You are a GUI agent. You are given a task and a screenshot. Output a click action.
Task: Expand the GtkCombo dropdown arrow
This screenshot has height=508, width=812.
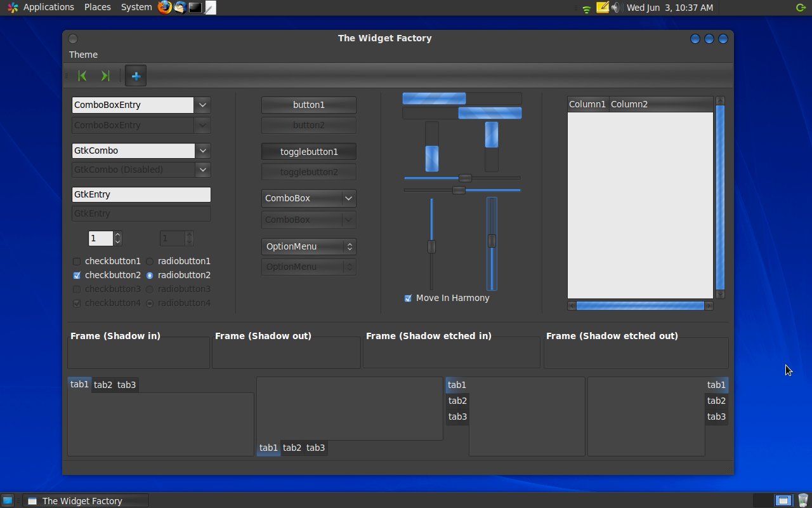203,150
